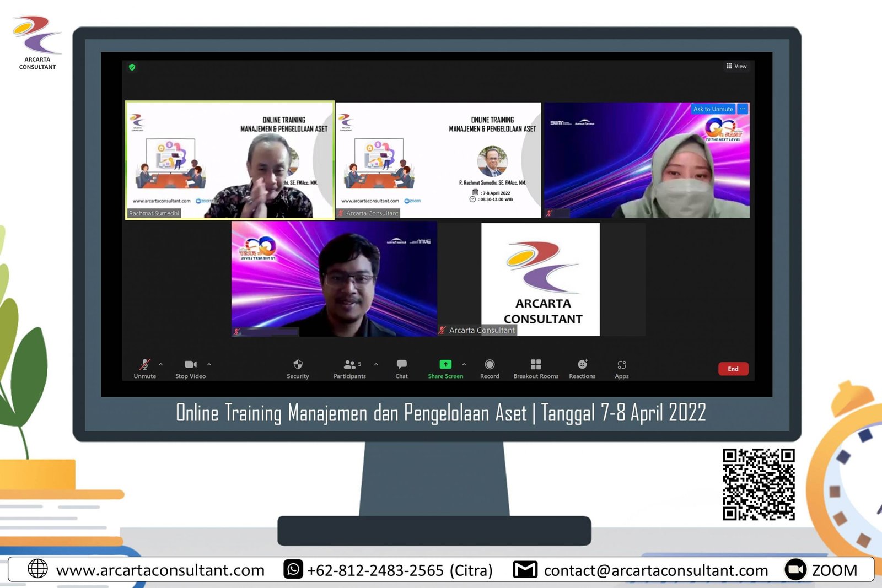
Task: Click the green encryption shield icon
Action: click(x=132, y=67)
